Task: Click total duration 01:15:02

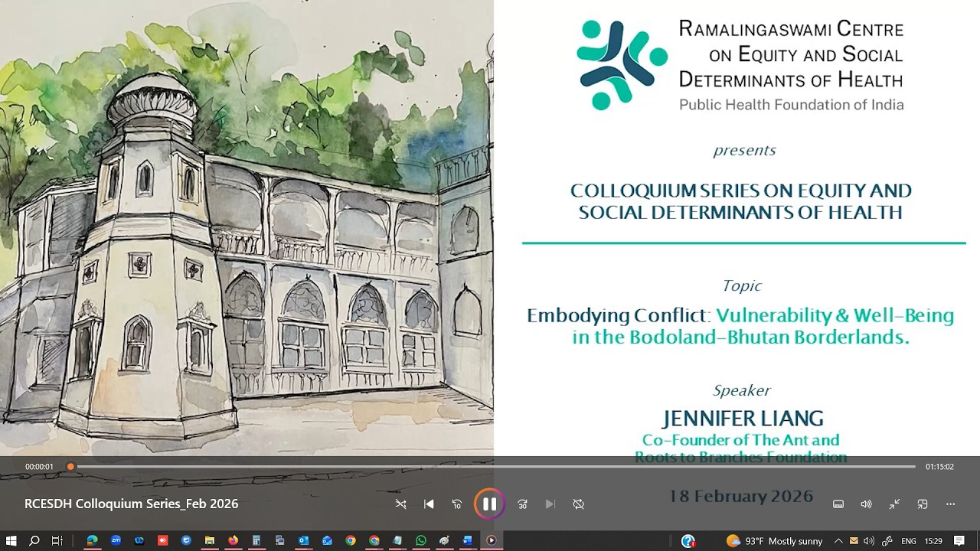Action: (x=939, y=467)
